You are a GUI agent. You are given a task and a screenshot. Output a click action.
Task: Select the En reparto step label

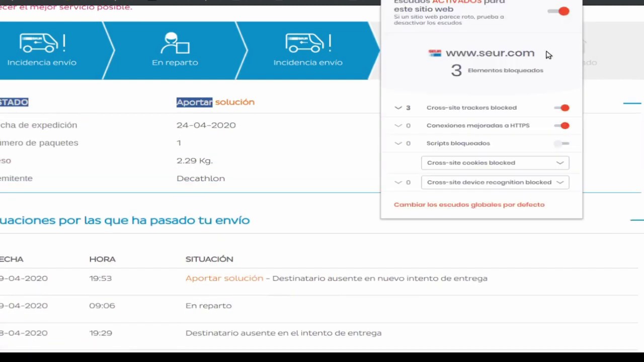click(175, 62)
